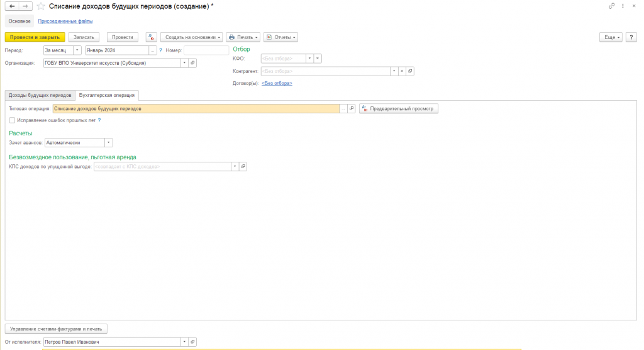Viewport: 644px width, 350px height.
Task: Go back with the left arrow button
Action: [x=12, y=6]
